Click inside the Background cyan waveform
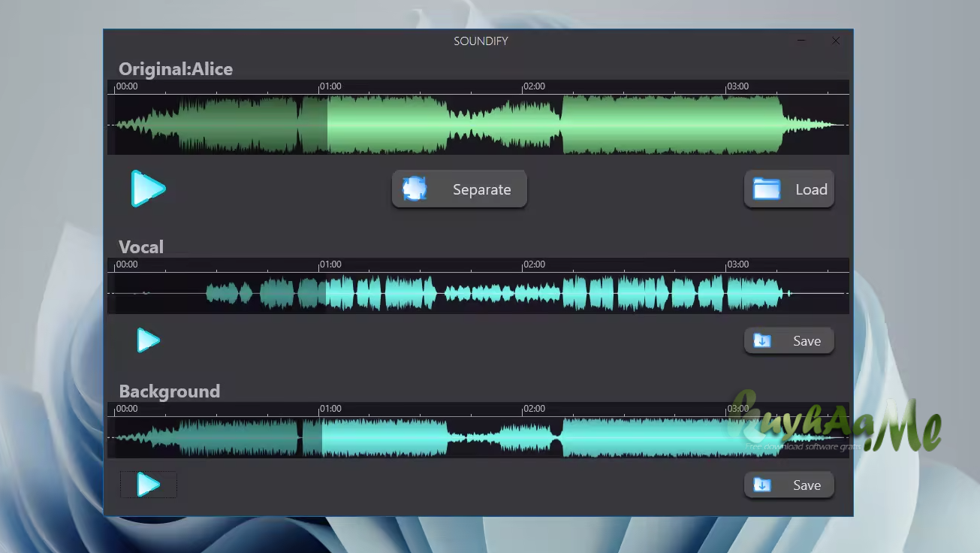 (478, 437)
